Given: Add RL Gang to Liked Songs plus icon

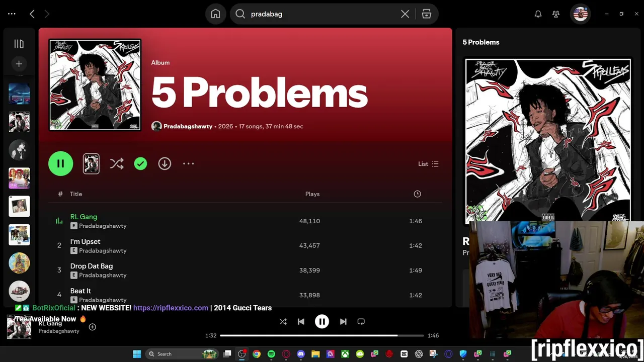Looking at the screenshot, I should click(x=92, y=327).
